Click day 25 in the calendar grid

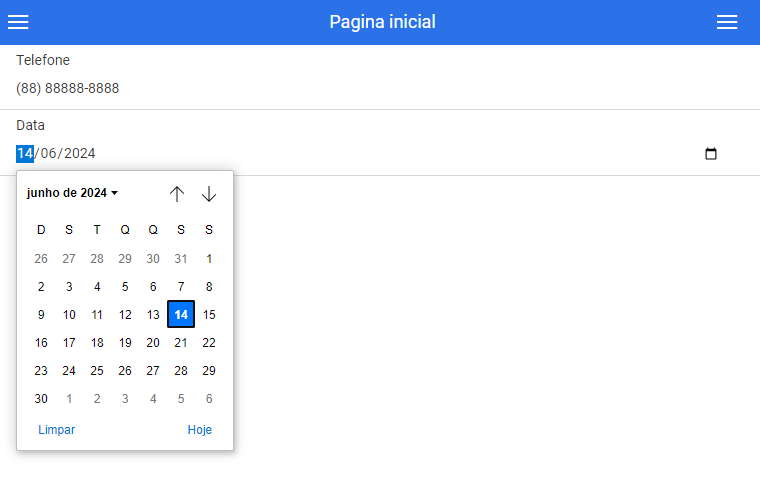97,371
